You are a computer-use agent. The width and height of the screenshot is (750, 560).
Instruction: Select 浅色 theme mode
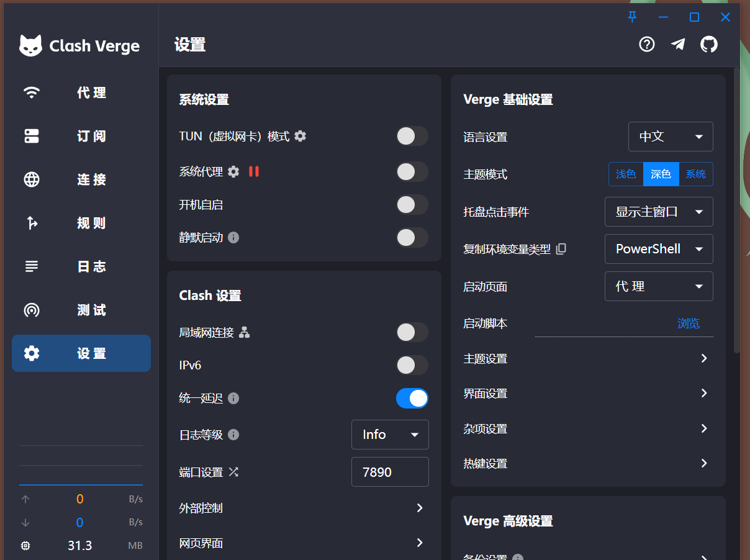(626, 174)
